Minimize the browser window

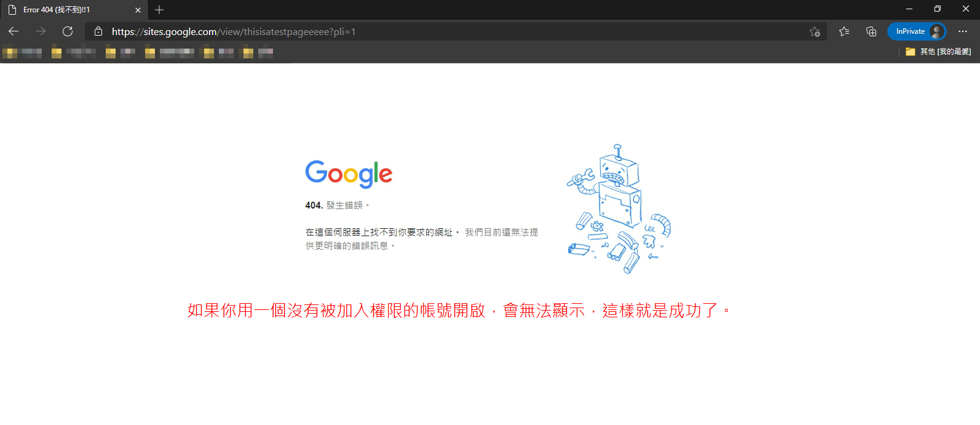tap(909, 9)
